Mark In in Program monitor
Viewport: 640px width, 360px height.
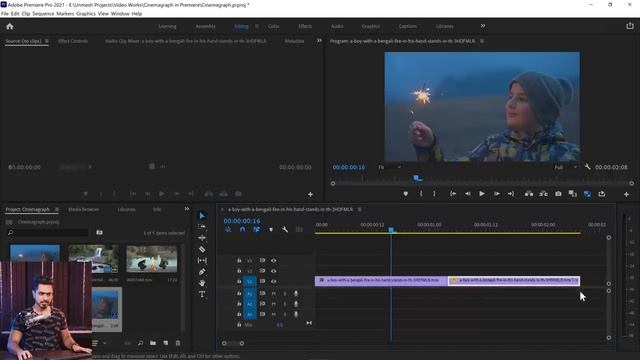pos(421,194)
